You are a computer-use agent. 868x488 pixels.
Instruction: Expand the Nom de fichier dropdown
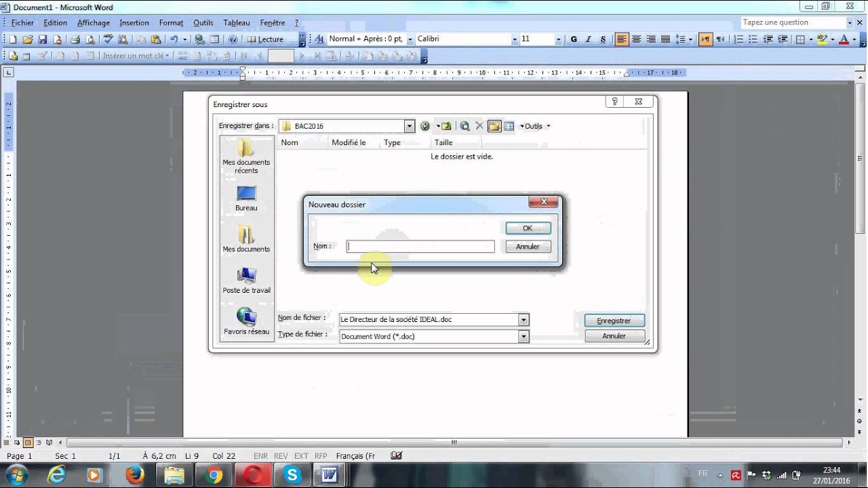[x=523, y=319]
